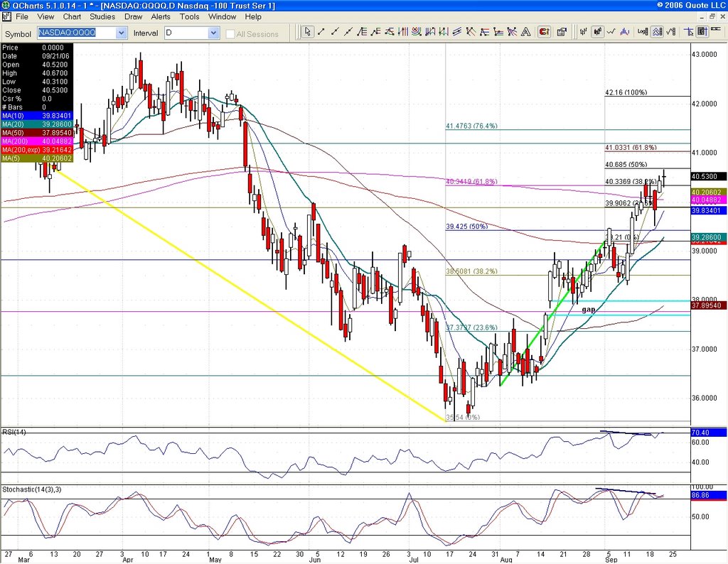
Task: Select the arrow pointer tool
Action: [x=307, y=32]
